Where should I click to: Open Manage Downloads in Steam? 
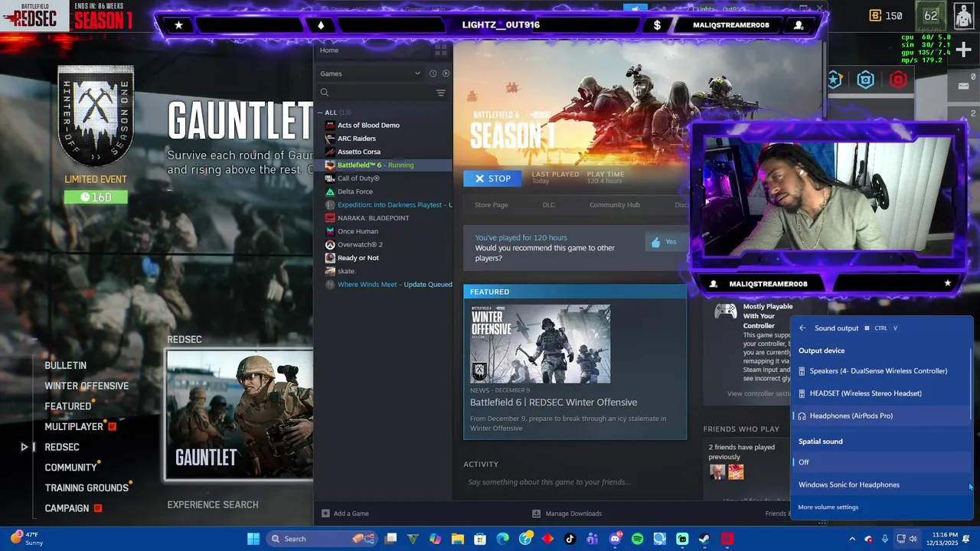tap(567, 514)
